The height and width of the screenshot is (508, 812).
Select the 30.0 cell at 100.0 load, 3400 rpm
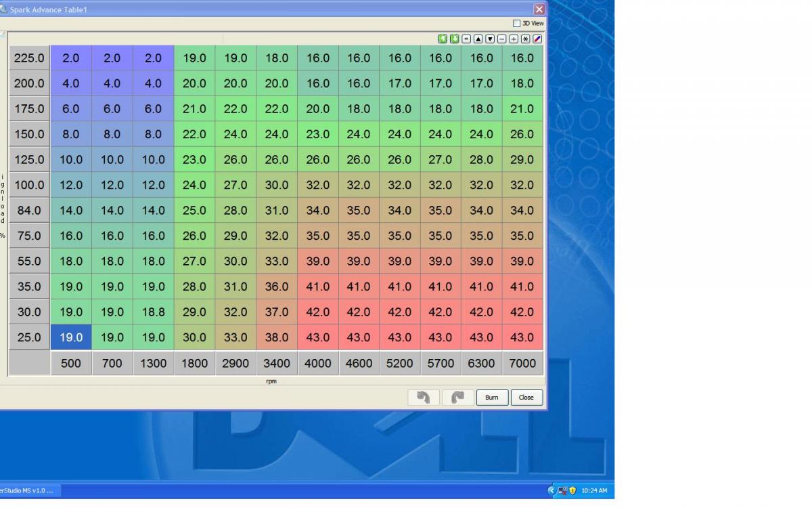click(x=277, y=185)
